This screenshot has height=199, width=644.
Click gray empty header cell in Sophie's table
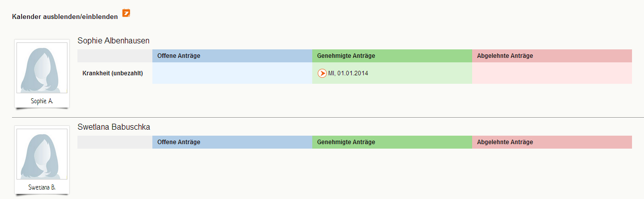(115, 56)
